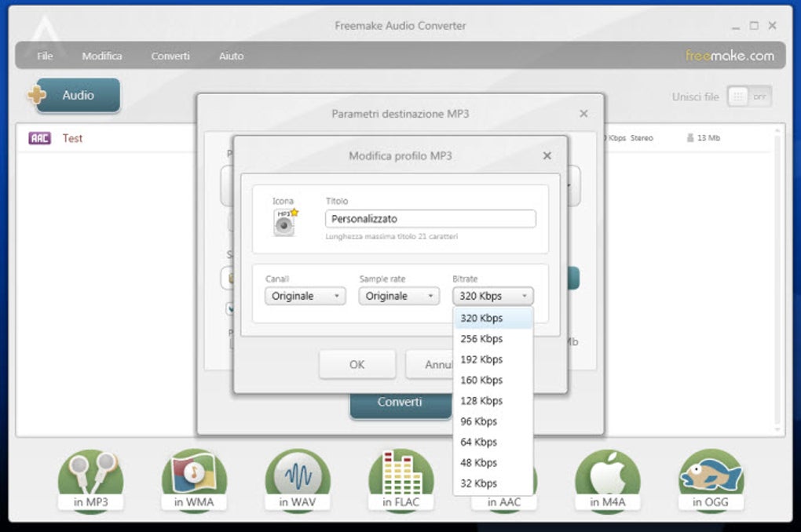Open the Aiuto menu

tap(232, 56)
